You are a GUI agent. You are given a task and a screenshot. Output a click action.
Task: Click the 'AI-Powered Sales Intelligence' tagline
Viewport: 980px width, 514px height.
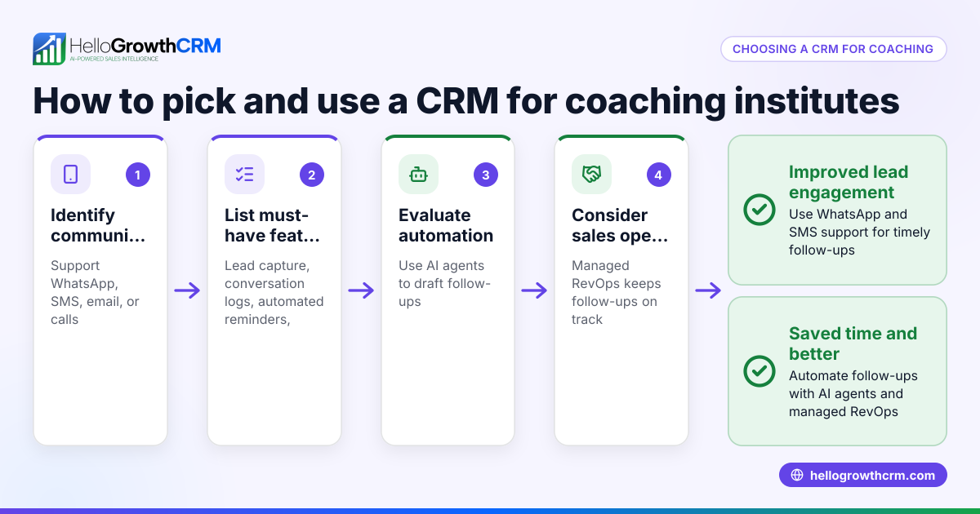113,60
